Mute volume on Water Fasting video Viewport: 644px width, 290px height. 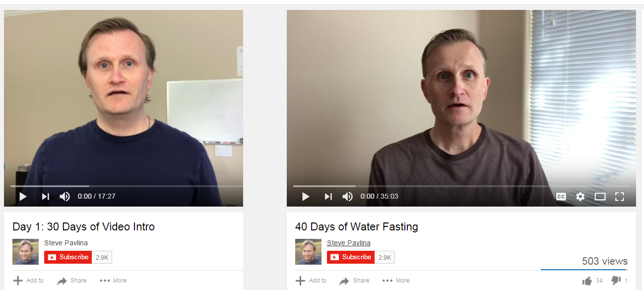click(348, 197)
